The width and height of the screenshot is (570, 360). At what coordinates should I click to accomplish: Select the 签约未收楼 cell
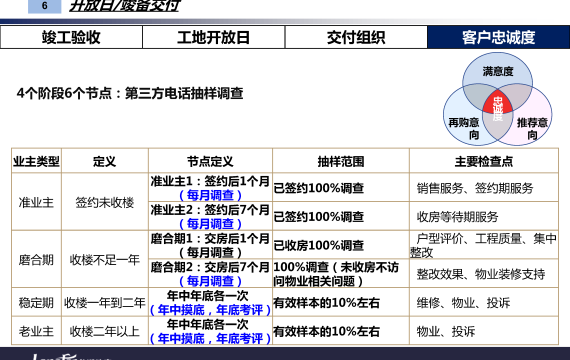point(105,202)
